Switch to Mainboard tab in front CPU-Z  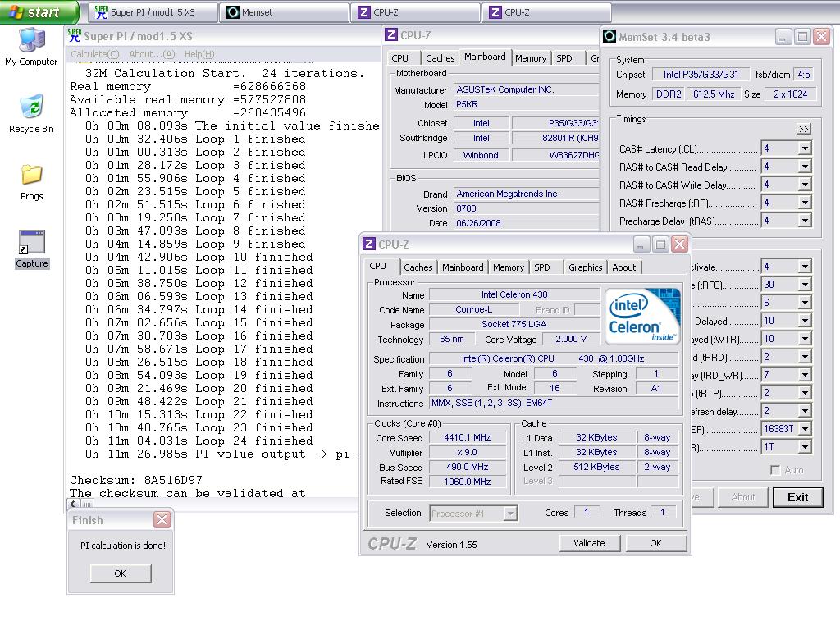463,267
